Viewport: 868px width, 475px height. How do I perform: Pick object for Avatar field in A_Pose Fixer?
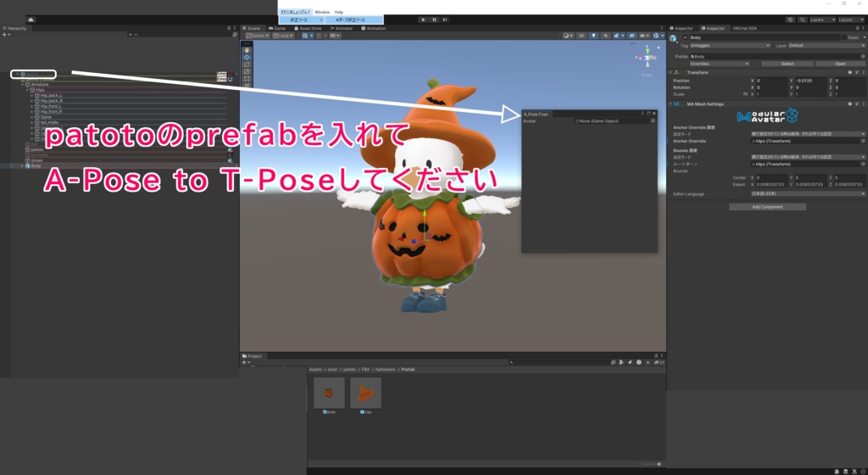pyautogui.click(x=653, y=121)
